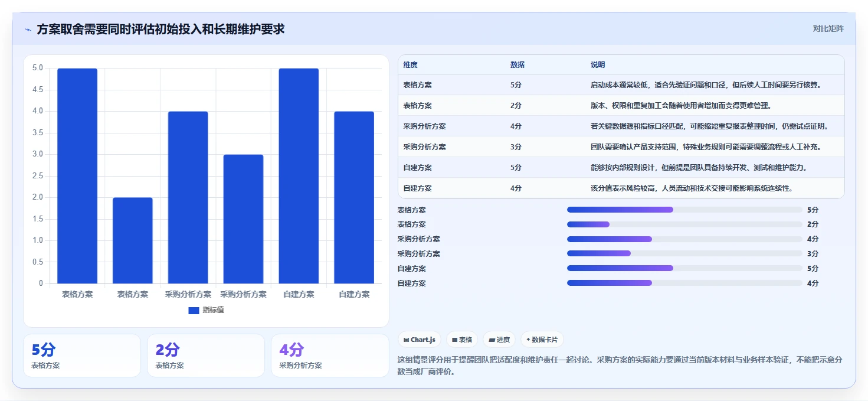Click the footnote paragraph starting 这组情景评分
868x401 pixels.
click(x=621, y=366)
